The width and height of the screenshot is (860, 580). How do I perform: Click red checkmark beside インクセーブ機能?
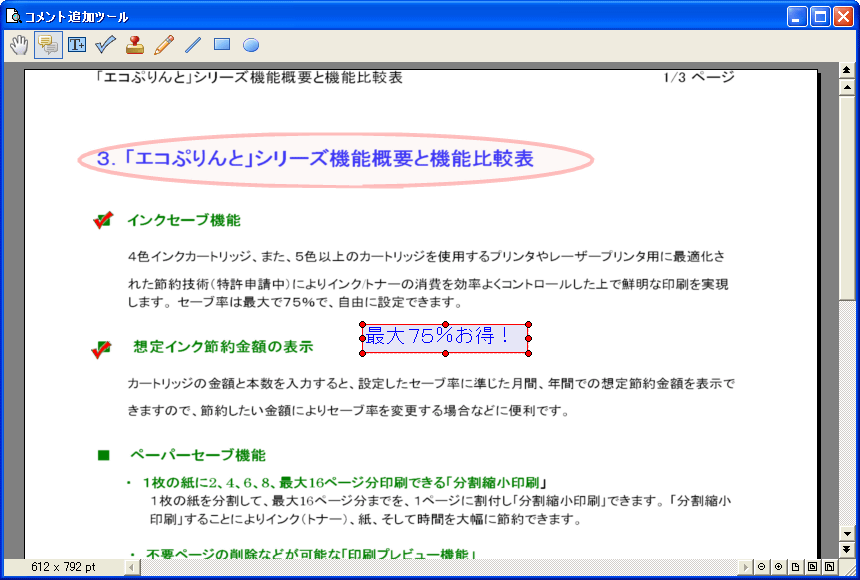(103, 220)
